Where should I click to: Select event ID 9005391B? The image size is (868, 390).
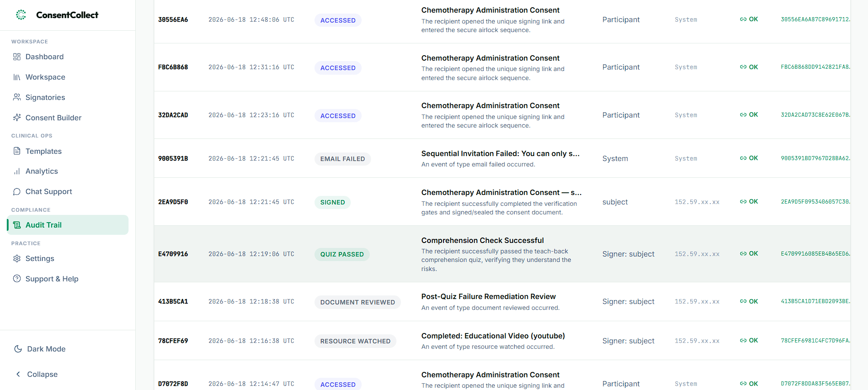click(x=173, y=158)
